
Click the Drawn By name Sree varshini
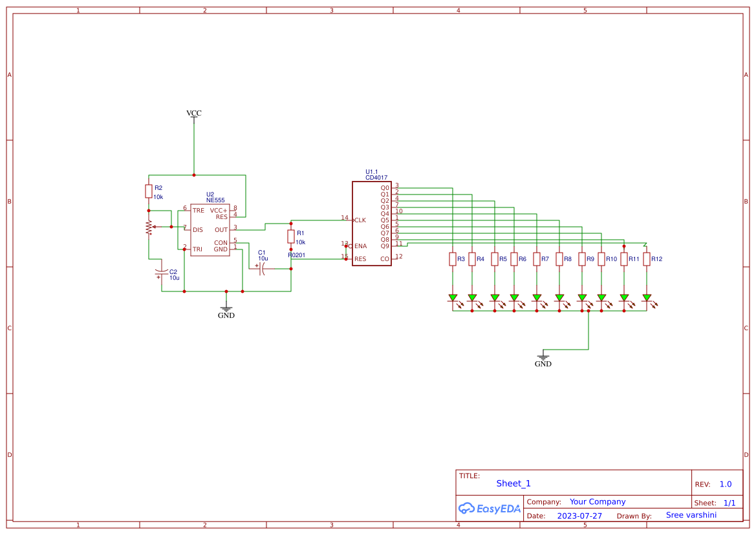click(691, 514)
